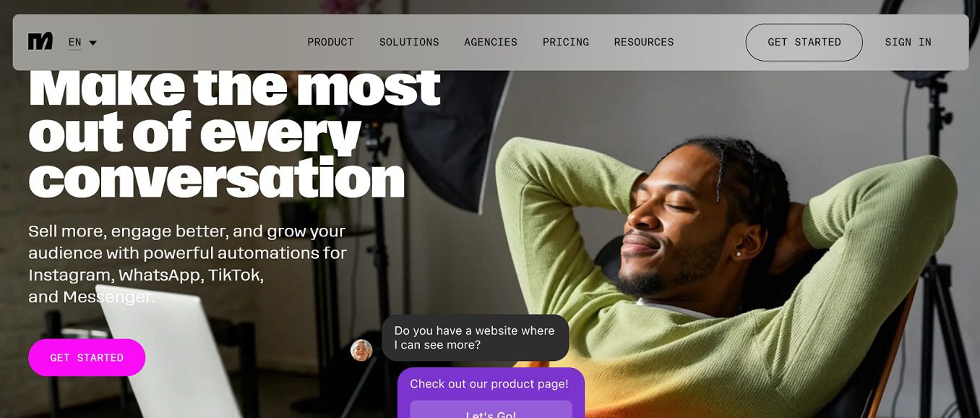
Task: Click the round chat avatar icon
Action: pyautogui.click(x=361, y=350)
